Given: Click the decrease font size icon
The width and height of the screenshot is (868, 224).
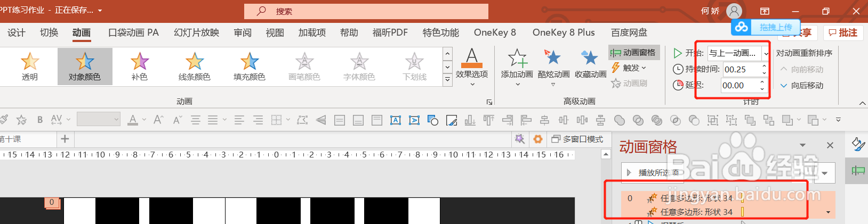Looking at the screenshot, I should (x=178, y=120).
